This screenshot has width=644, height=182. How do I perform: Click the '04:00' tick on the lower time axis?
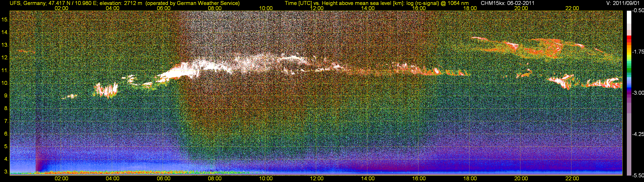[112, 179]
